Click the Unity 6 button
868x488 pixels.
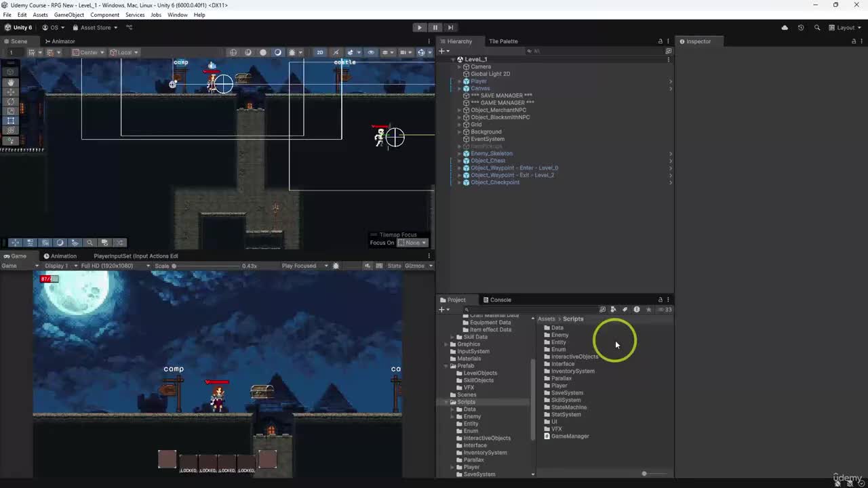coord(18,28)
